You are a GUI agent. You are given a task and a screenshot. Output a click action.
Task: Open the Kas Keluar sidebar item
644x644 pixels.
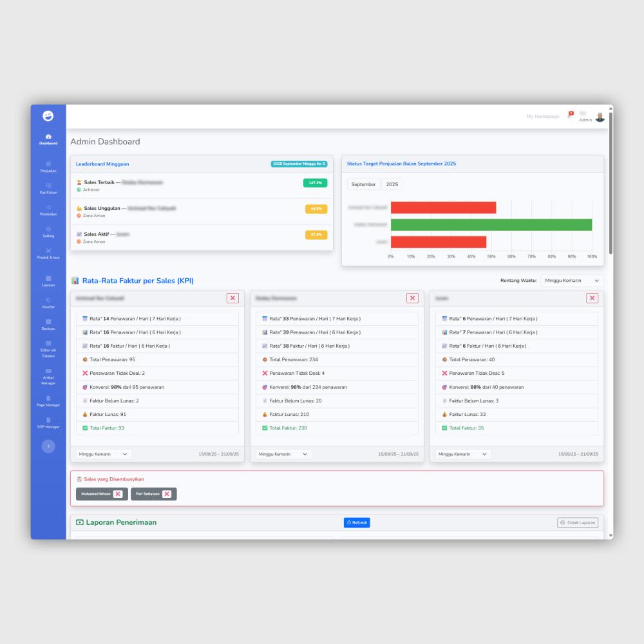pos(48,188)
